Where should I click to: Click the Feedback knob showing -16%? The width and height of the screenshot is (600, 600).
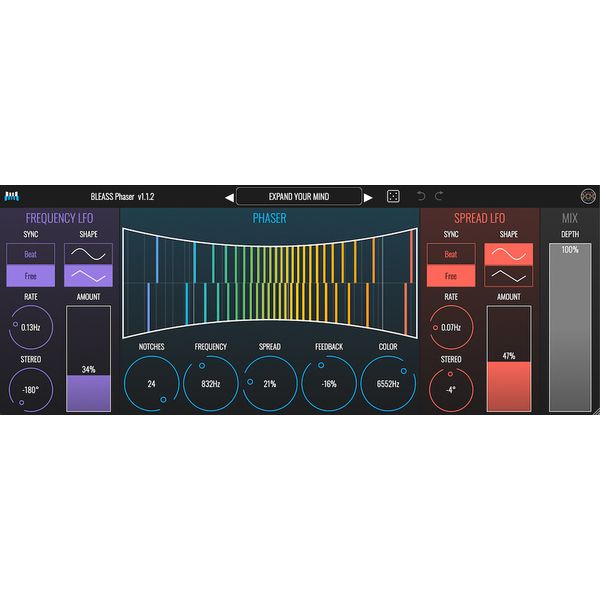coord(329,383)
